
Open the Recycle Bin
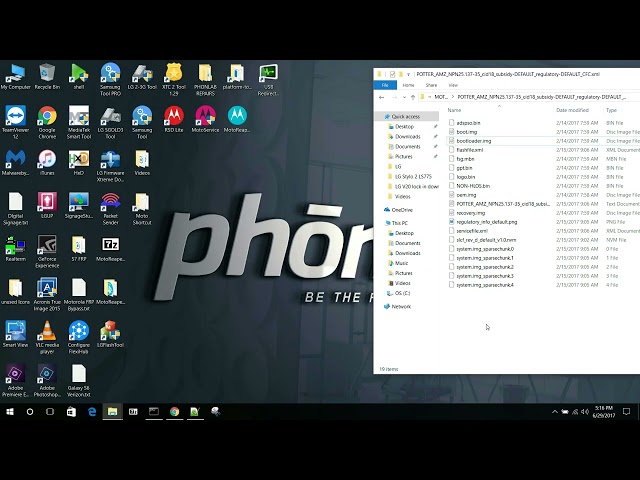coord(47,77)
